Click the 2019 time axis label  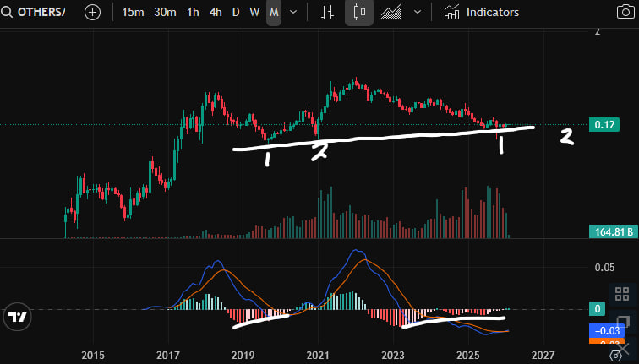[243, 356]
